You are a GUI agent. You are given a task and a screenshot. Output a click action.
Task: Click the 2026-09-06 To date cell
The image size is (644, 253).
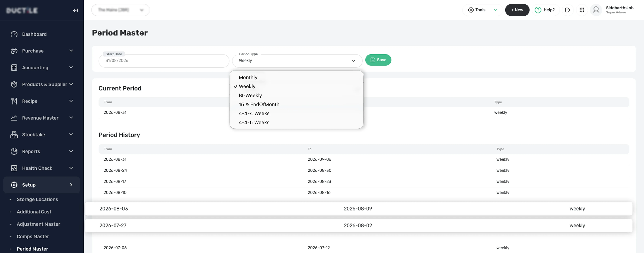pos(319,159)
